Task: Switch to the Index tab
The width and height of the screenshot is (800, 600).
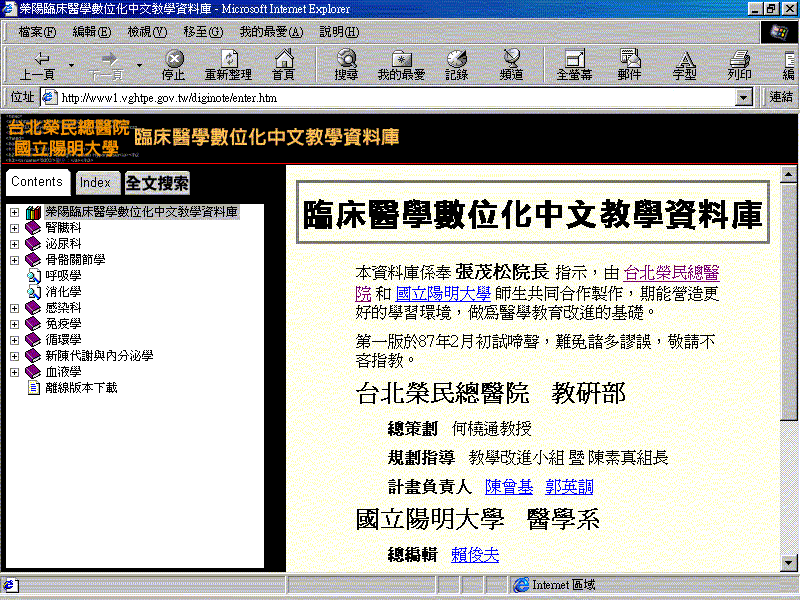Action: pos(95,182)
